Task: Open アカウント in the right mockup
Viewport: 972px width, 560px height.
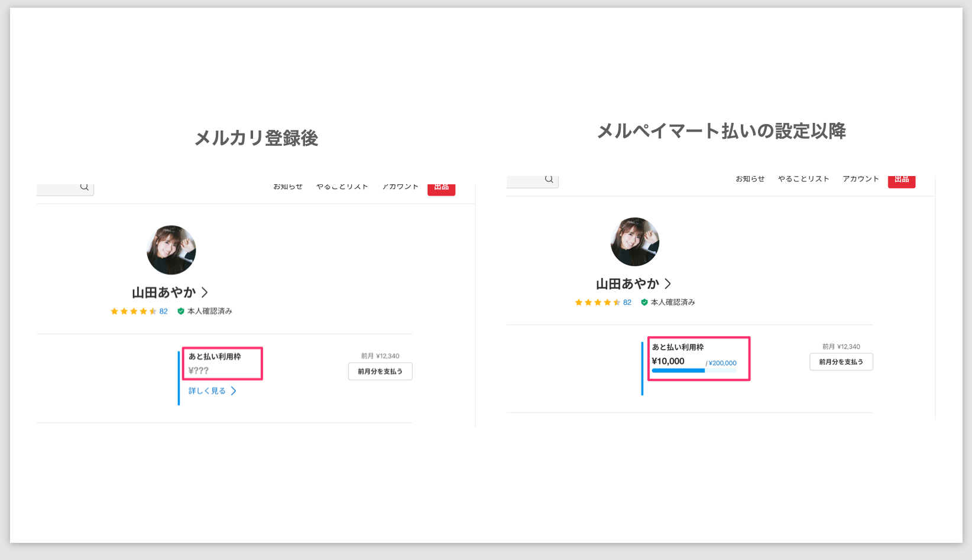Action: click(x=861, y=179)
